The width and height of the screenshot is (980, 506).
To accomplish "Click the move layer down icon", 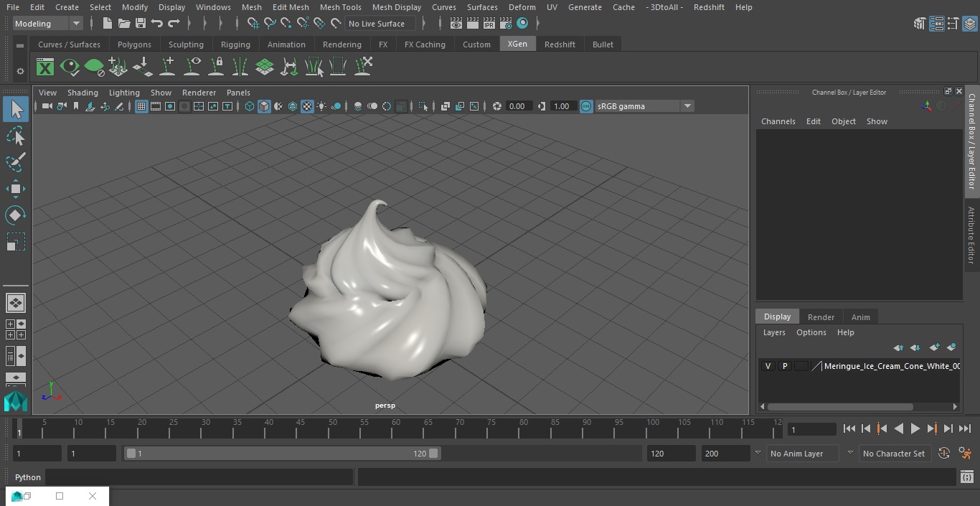I will (x=915, y=347).
